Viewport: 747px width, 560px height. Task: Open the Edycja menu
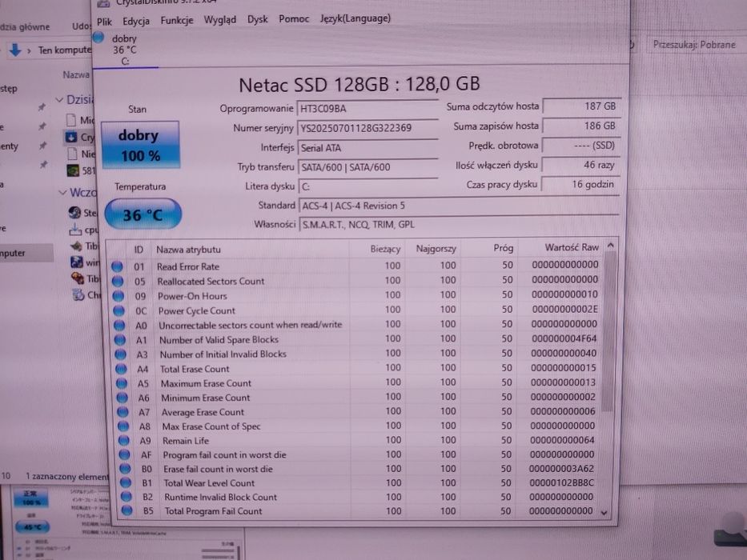point(136,22)
